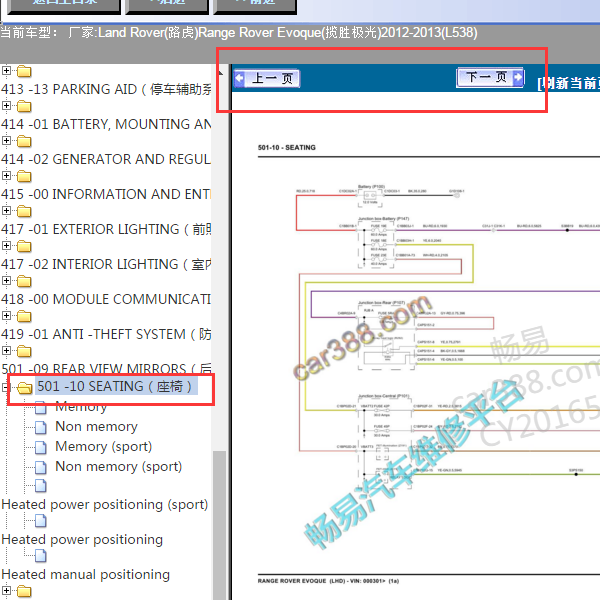The width and height of the screenshot is (600, 600).
Task: Click the 418-00 MODULE COMMUNICATI folder icon
Action: click(x=24, y=281)
